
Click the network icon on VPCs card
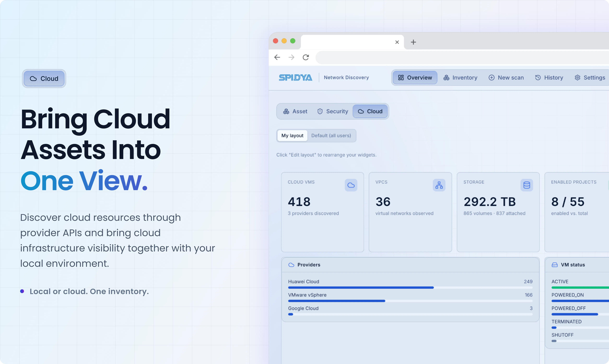point(439,185)
